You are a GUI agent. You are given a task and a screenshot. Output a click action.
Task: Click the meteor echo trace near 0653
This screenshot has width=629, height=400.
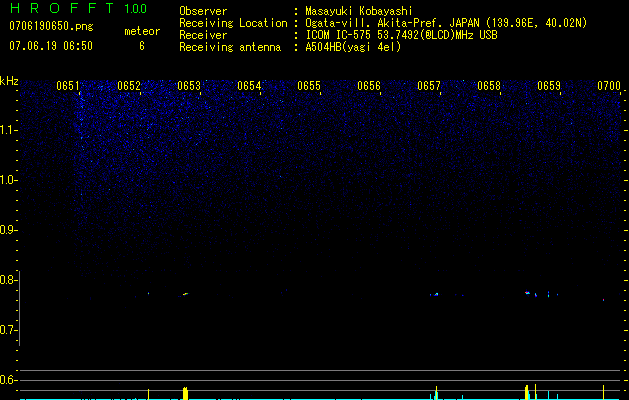tap(185, 294)
